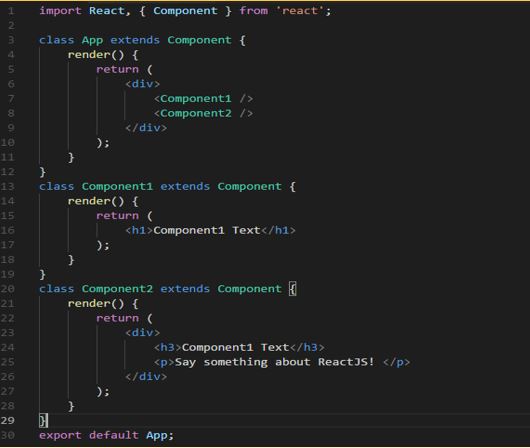530x448 pixels.
Task: Click 'App' in export default statement
Action: [156, 435]
